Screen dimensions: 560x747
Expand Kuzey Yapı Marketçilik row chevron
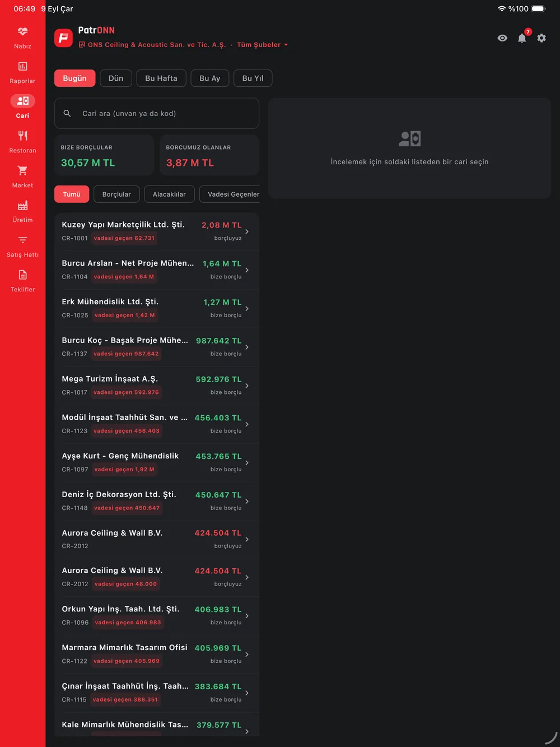tap(247, 231)
